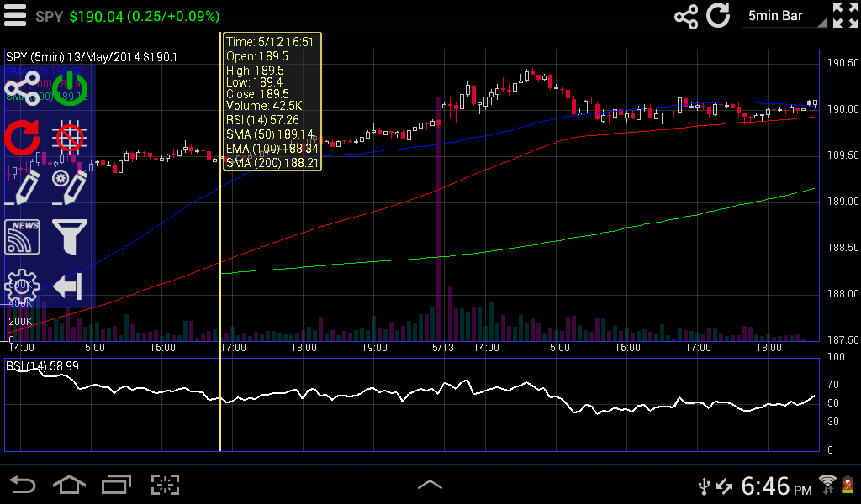Click the red refresh icon in the overlay panel
This screenshot has width=861, height=504.
[x=22, y=137]
